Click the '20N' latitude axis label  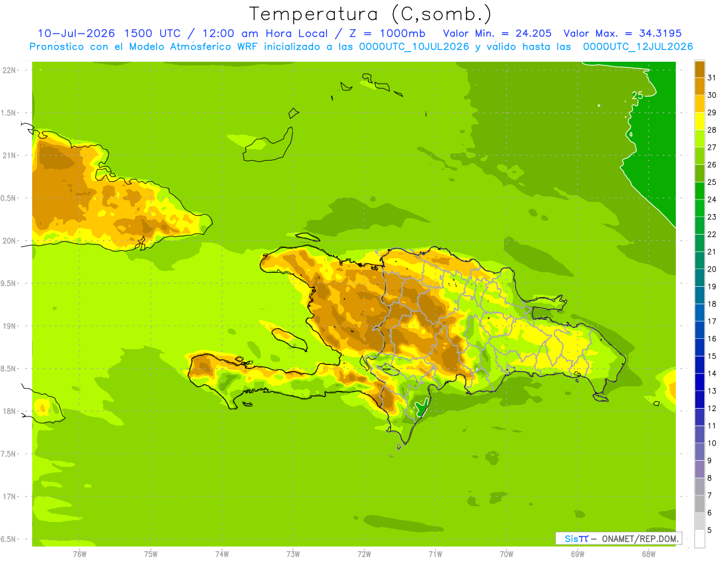[x=9, y=241]
